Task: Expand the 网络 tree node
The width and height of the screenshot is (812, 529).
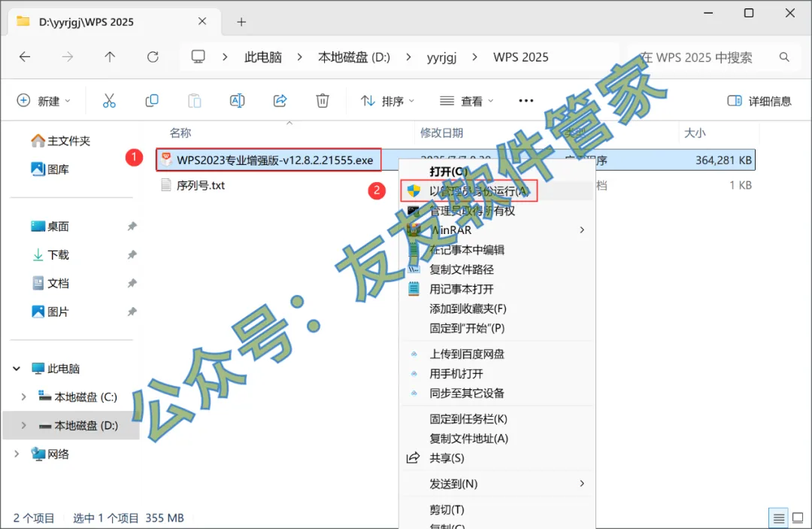Action: point(17,454)
